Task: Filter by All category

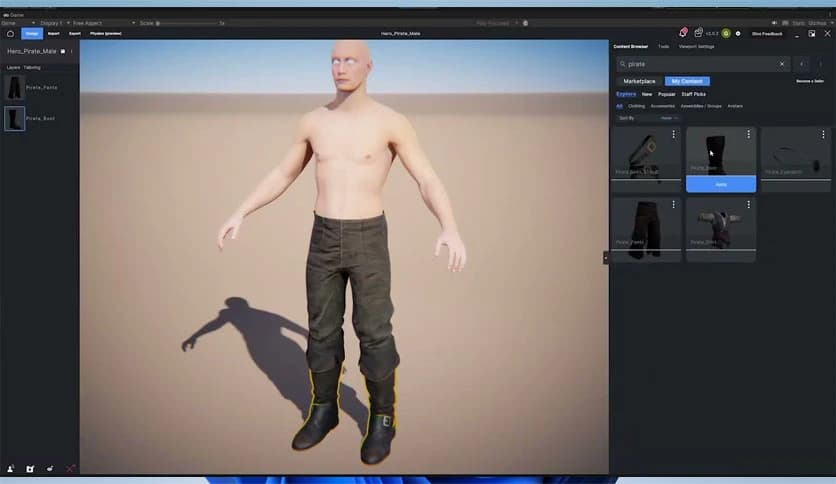Action: click(x=619, y=106)
